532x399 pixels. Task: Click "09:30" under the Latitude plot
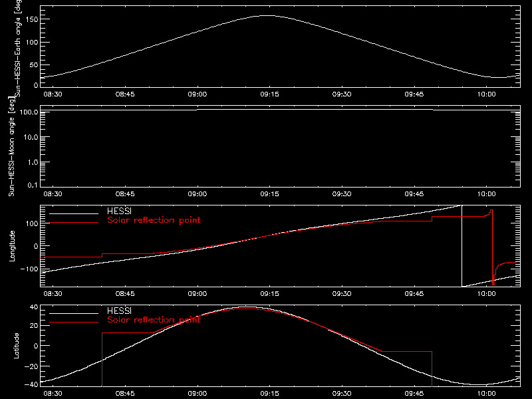(342, 394)
